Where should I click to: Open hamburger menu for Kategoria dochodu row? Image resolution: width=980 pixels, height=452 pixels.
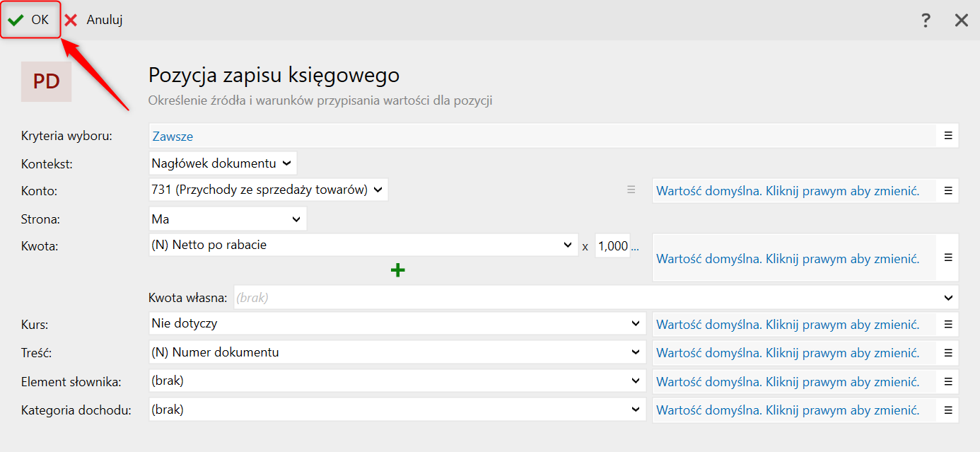[x=948, y=410]
